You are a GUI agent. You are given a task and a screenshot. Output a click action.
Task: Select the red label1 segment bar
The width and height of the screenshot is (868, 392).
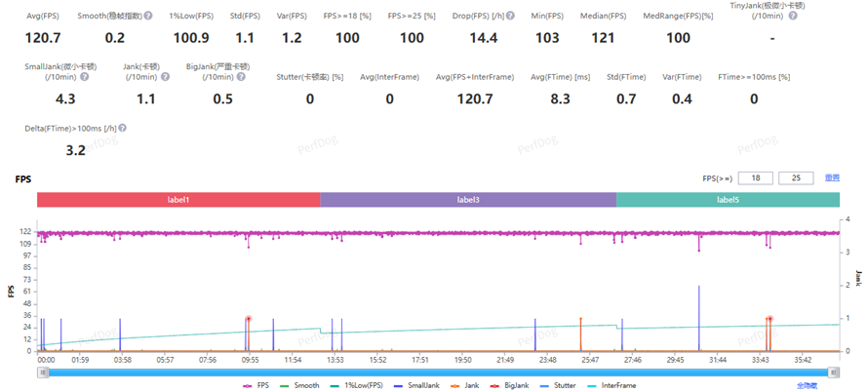click(178, 200)
